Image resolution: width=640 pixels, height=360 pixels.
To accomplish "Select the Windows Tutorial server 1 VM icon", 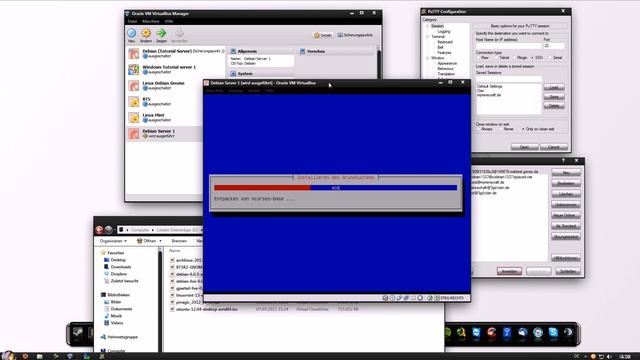I will tap(134, 69).
